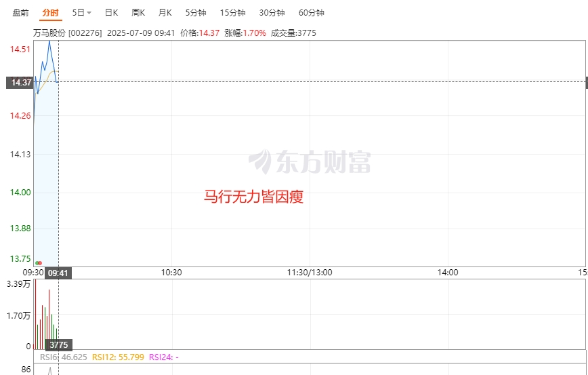Open the 5日 dropdown arrow
588x375 pixels.
pos(89,13)
